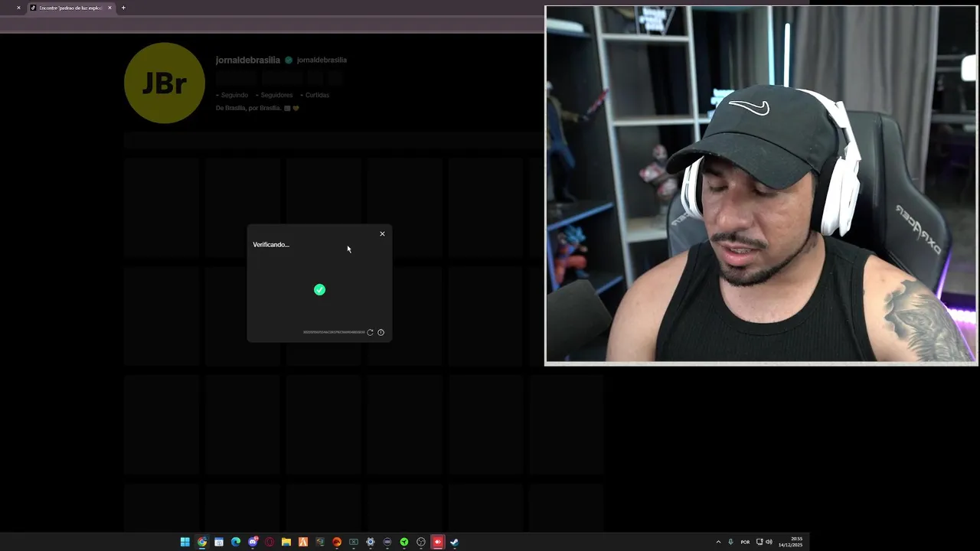Open a new browser tab

point(123,8)
